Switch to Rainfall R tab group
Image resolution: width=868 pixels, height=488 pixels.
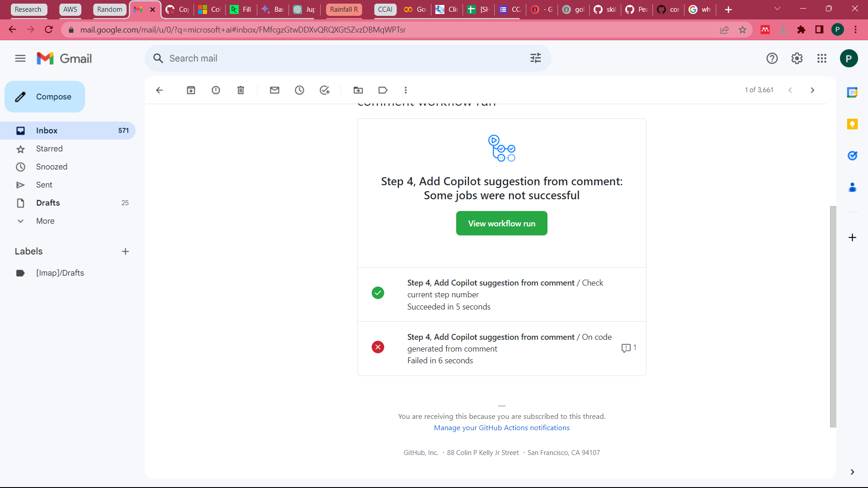(344, 9)
